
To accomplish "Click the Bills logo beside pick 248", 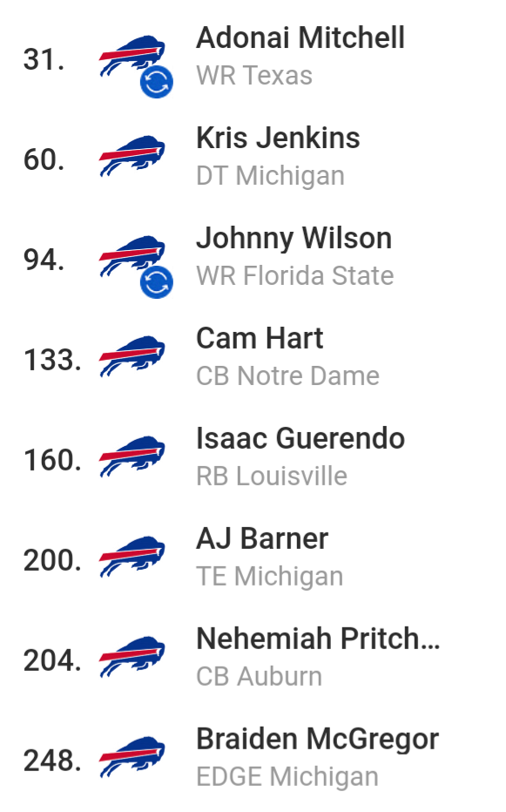I will pos(132,756).
